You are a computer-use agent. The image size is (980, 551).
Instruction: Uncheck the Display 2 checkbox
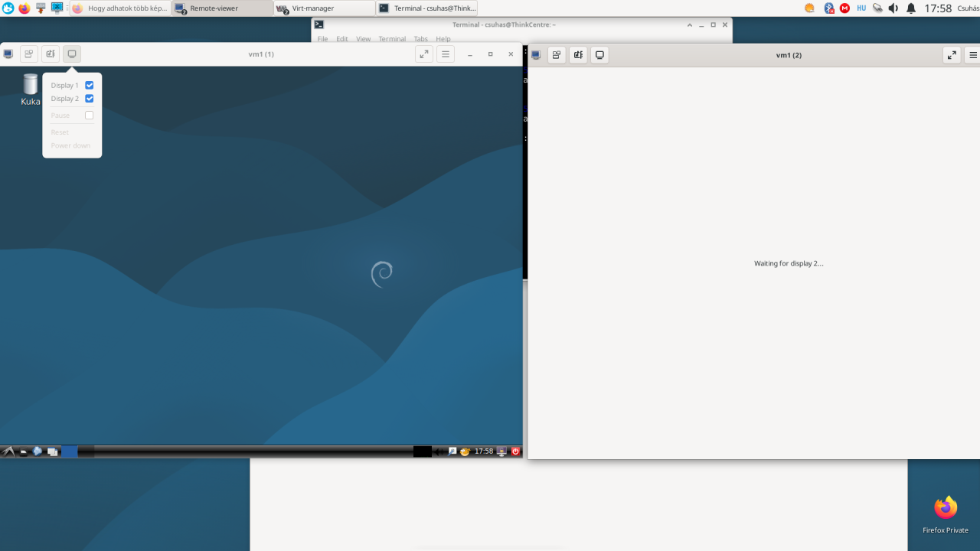click(89, 99)
